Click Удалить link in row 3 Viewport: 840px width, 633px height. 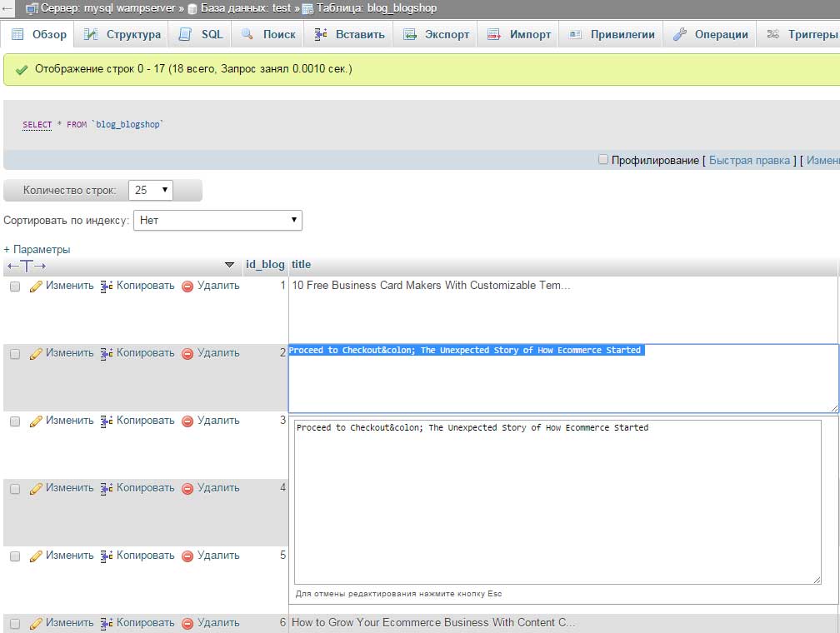(218, 421)
